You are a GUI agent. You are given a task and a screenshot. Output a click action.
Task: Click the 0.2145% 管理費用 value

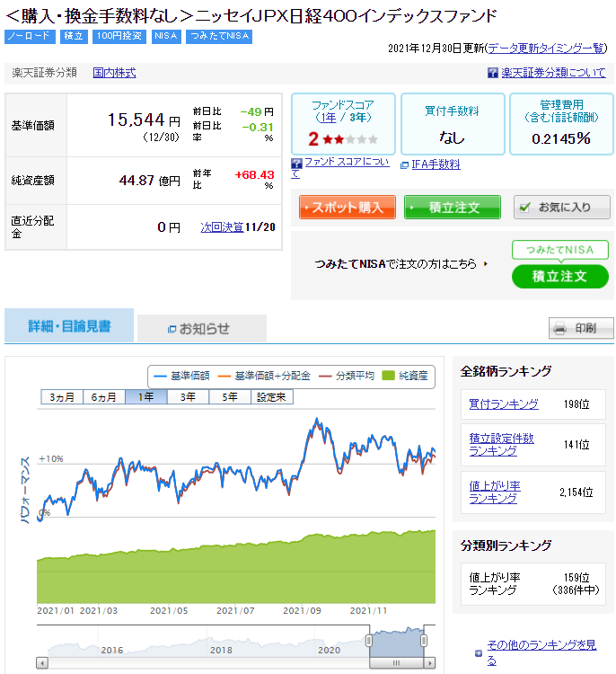tap(561, 138)
